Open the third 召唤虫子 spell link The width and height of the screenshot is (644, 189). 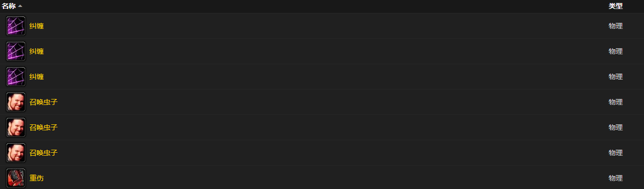[x=44, y=153]
